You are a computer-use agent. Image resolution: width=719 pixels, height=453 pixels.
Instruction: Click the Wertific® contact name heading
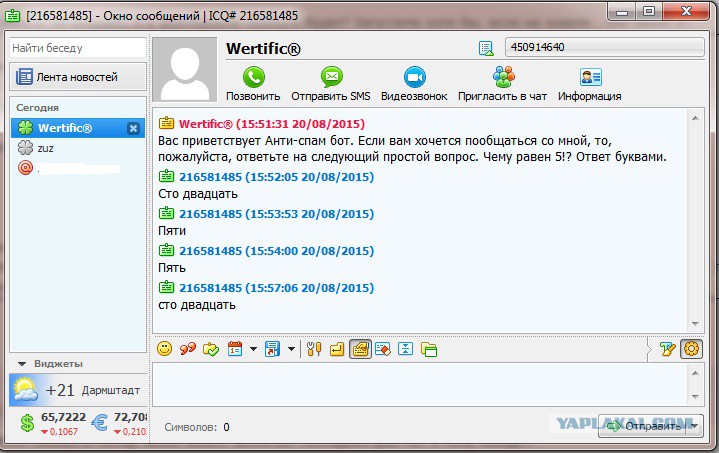(263, 49)
